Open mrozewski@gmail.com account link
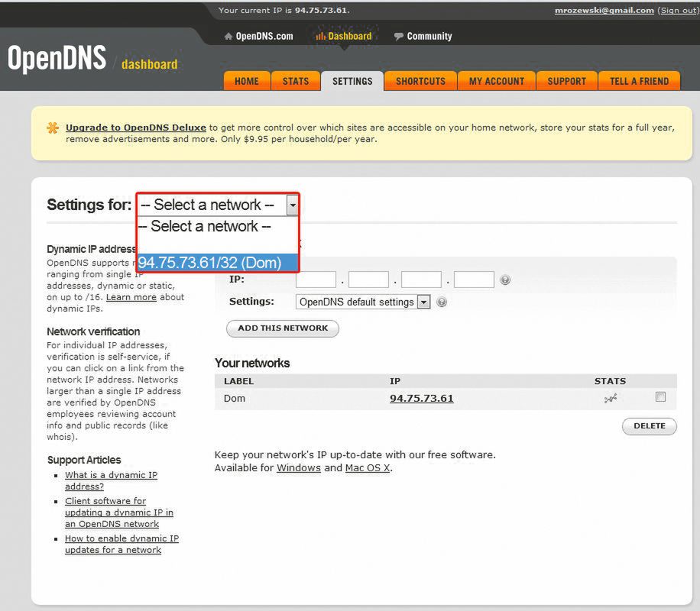This screenshot has height=611, width=700. click(604, 10)
